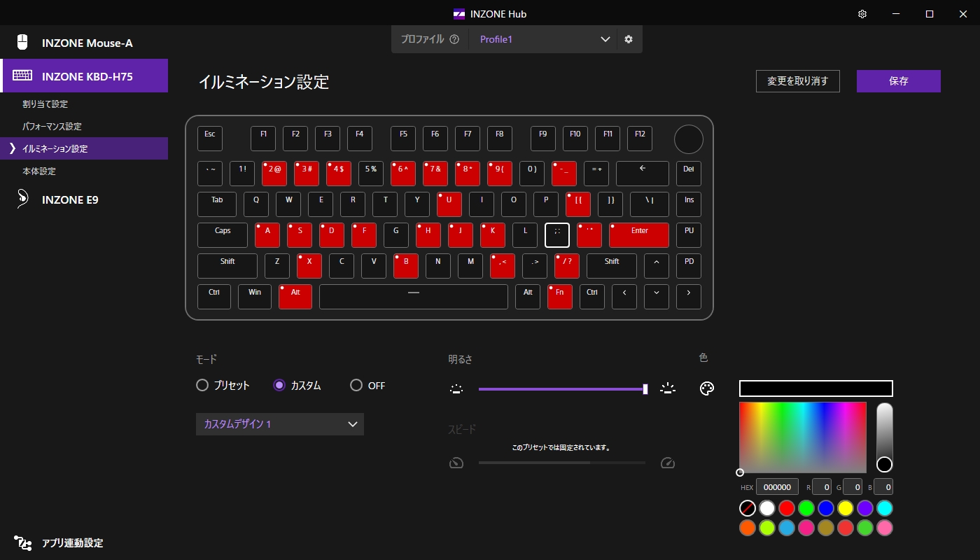980x560 pixels.
Task: Choose the pink swatch at row end
Action: (885, 528)
